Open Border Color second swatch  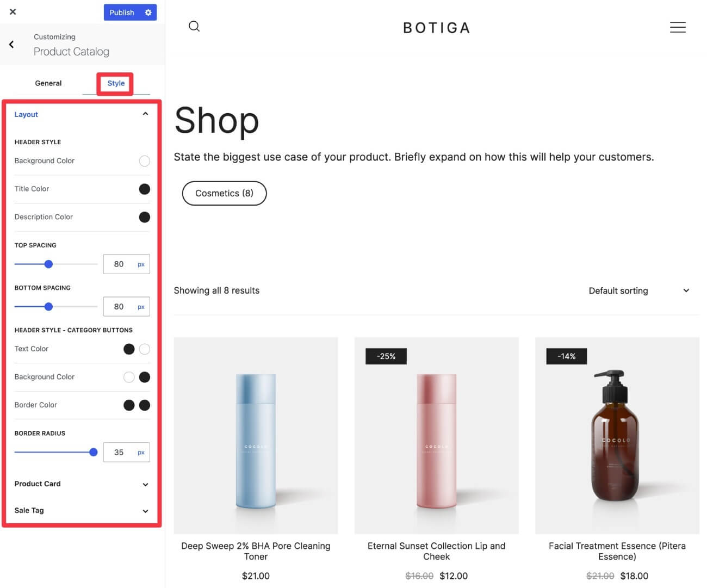pos(144,405)
